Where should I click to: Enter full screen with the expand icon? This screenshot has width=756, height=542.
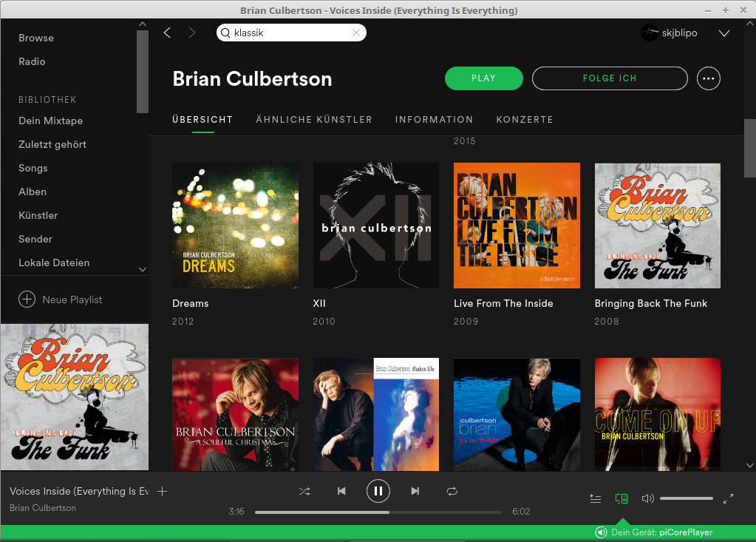[x=728, y=498]
